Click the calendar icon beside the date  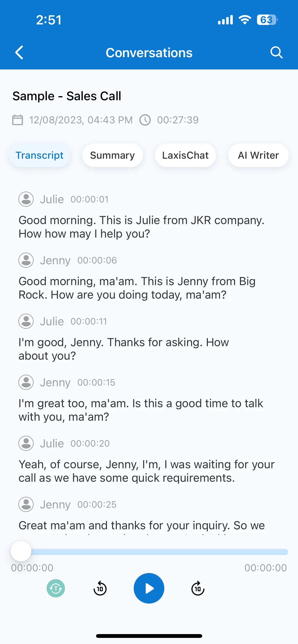(x=18, y=120)
